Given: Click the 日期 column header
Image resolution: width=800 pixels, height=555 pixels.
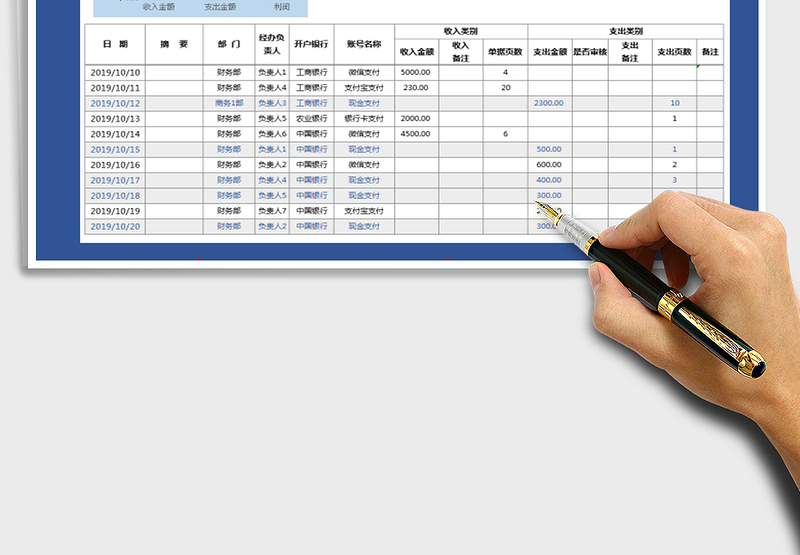Looking at the screenshot, I should point(115,45).
